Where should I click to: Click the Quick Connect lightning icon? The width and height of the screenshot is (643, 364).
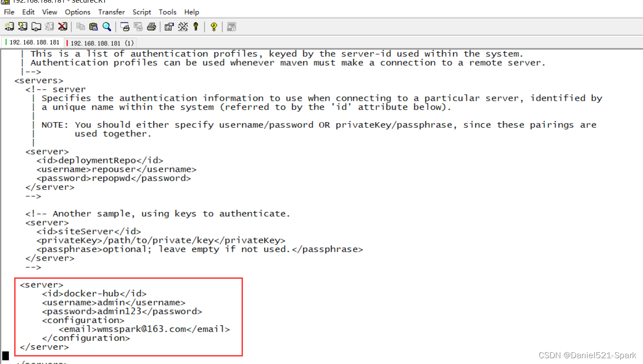(x=23, y=27)
